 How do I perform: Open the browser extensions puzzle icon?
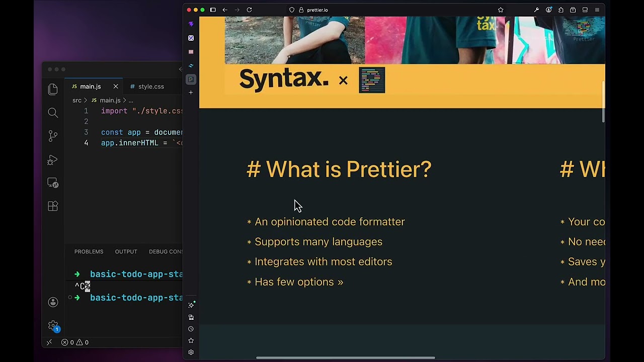(x=560, y=10)
